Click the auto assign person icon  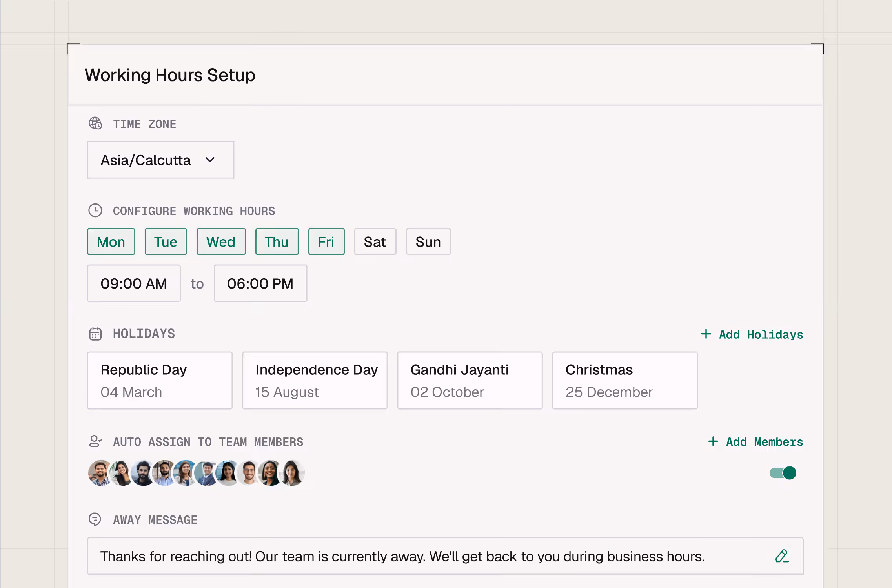tap(95, 441)
